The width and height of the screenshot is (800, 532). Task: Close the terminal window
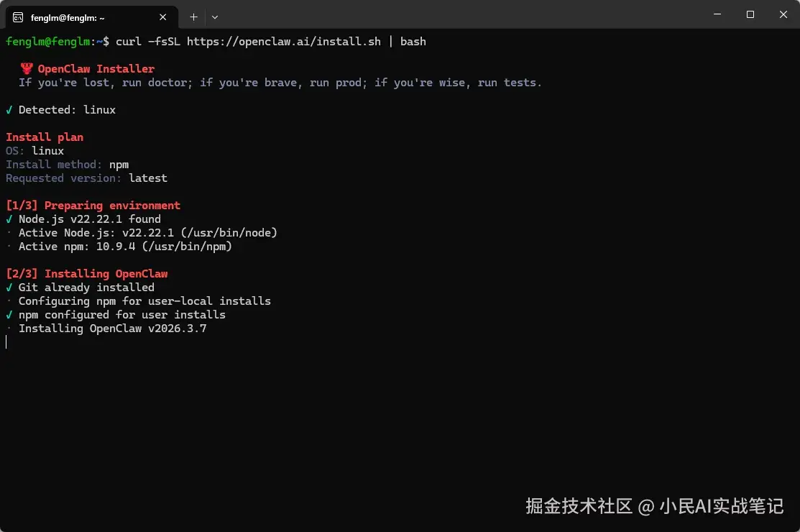click(783, 14)
